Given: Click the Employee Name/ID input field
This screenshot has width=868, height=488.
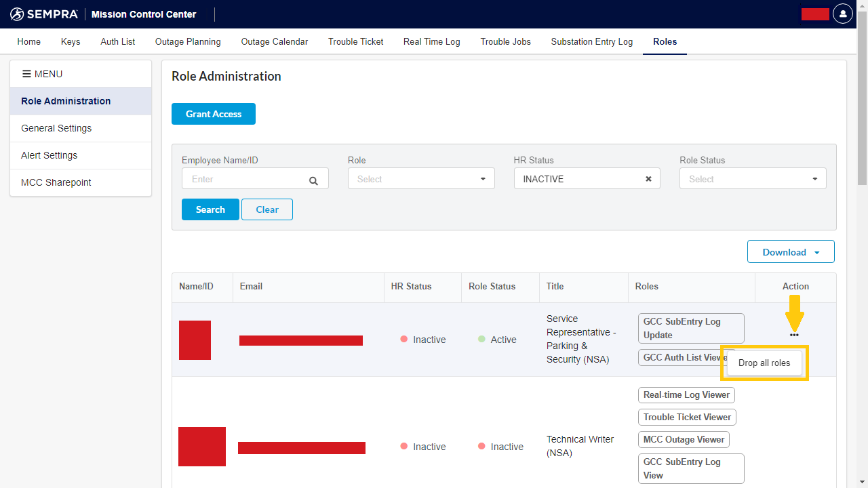Looking at the screenshot, I should click(244, 179).
